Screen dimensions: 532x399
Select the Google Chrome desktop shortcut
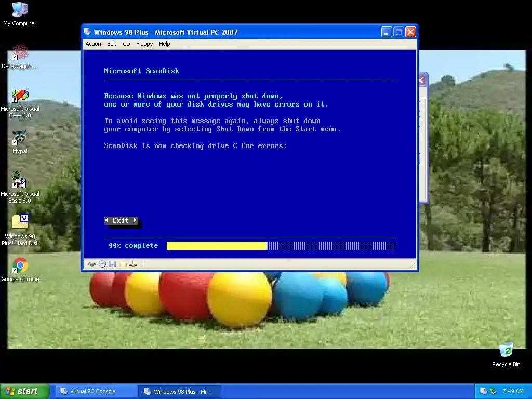pos(20,270)
